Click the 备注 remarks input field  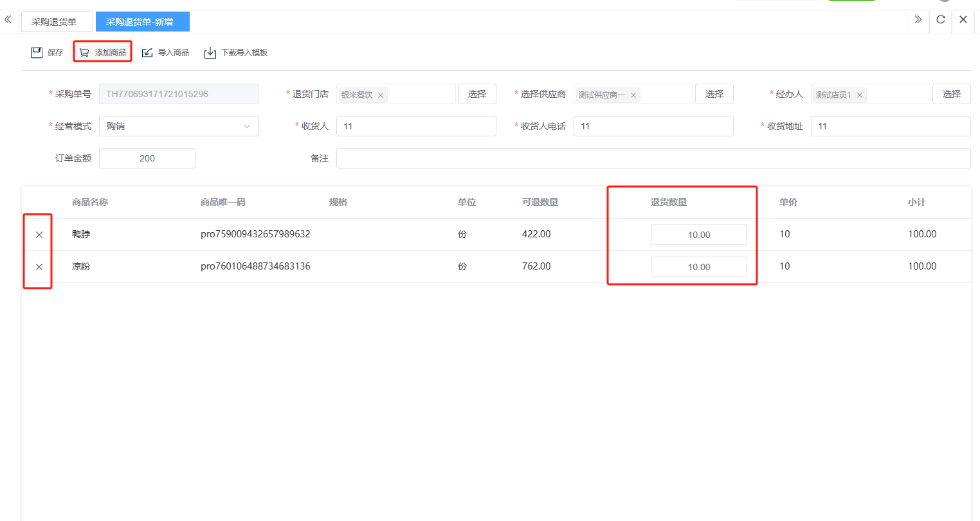coord(653,158)
